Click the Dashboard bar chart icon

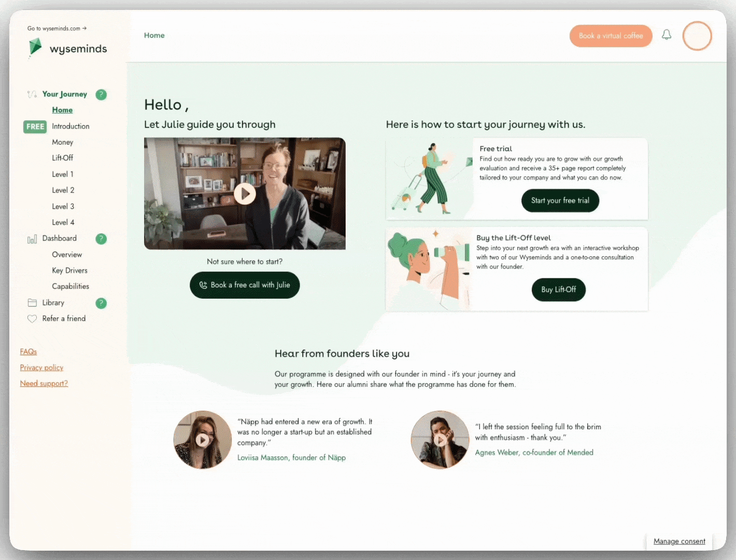click(32, 239)
